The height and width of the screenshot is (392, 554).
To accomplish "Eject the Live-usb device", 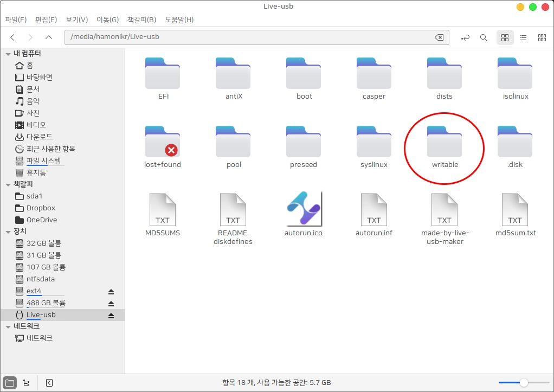I will tap(111, 315).
